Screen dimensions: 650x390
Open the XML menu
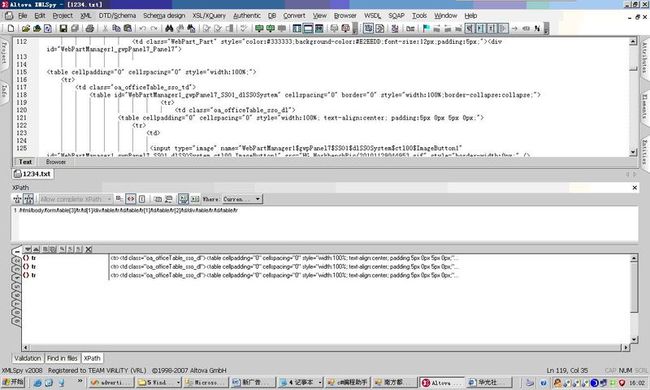85,16
